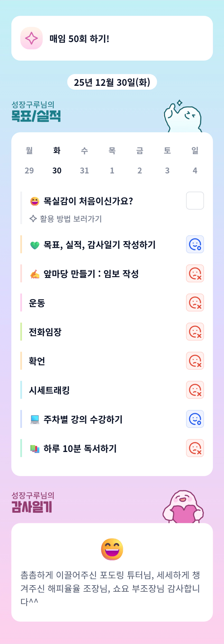This screenshot has height=644, width=224.
Task: Check the empty box for 목실감이 처음이신가요?
Action: [195, 201]
